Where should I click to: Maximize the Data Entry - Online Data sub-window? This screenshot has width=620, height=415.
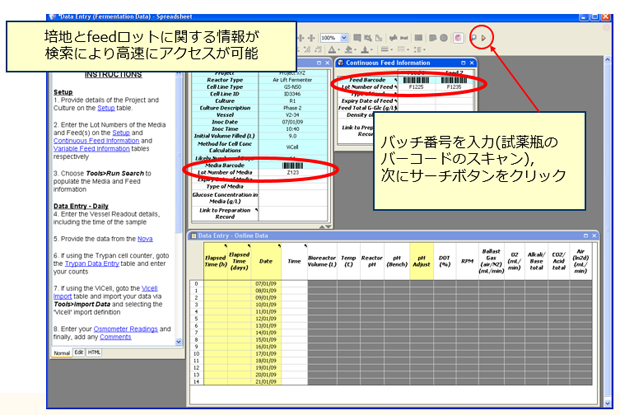tap(586, 236)
